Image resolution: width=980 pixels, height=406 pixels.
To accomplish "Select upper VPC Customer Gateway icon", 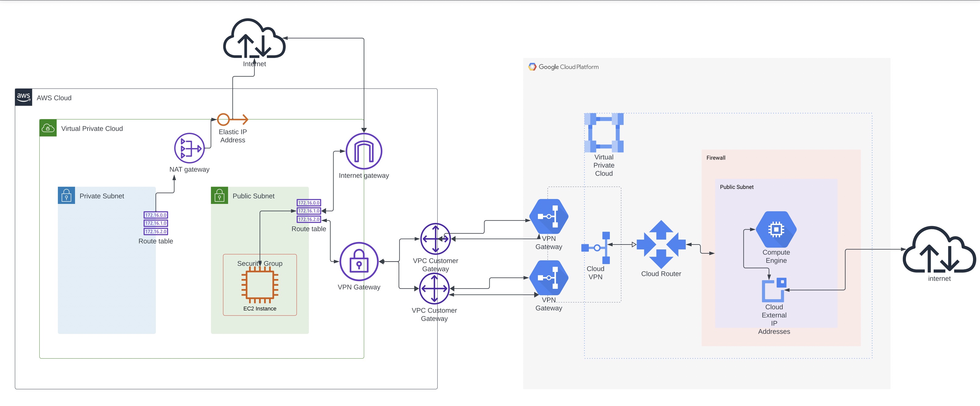I will 435,239.
